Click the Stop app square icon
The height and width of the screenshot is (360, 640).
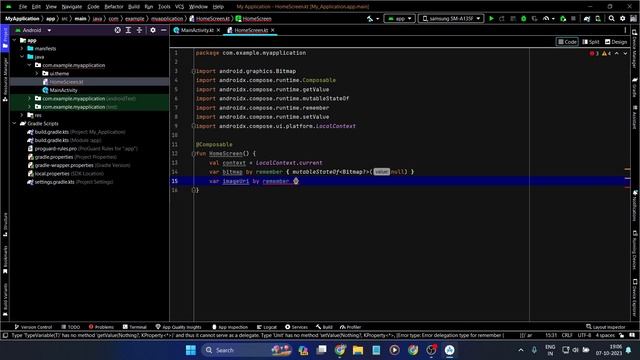pos(573,18)
